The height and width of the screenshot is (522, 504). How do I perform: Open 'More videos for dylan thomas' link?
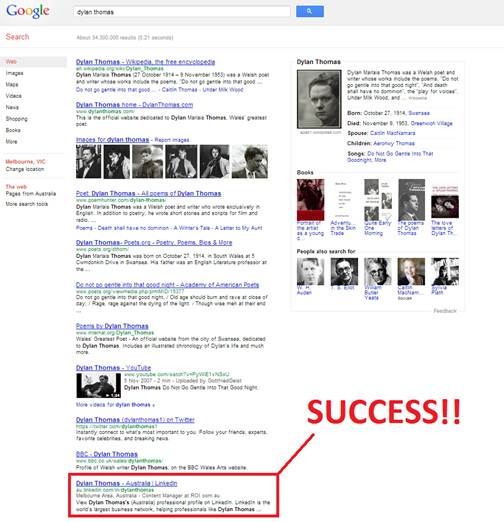(x=115, y=405)
